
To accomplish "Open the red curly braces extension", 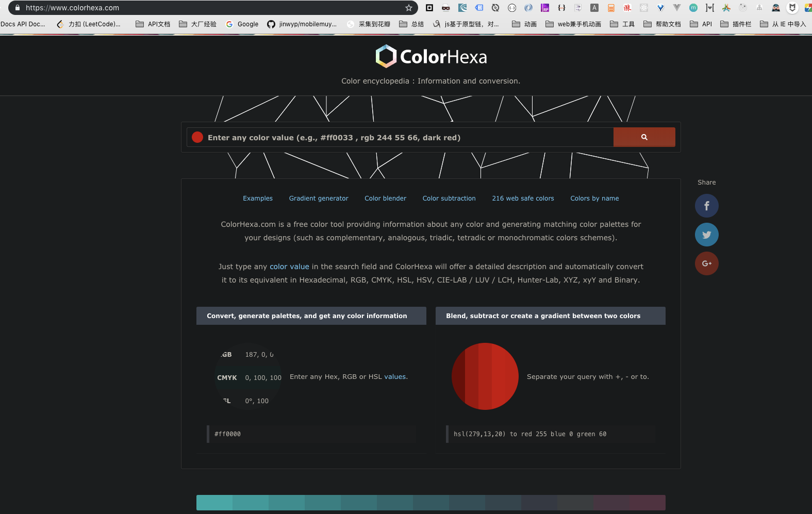I will 561,8.
